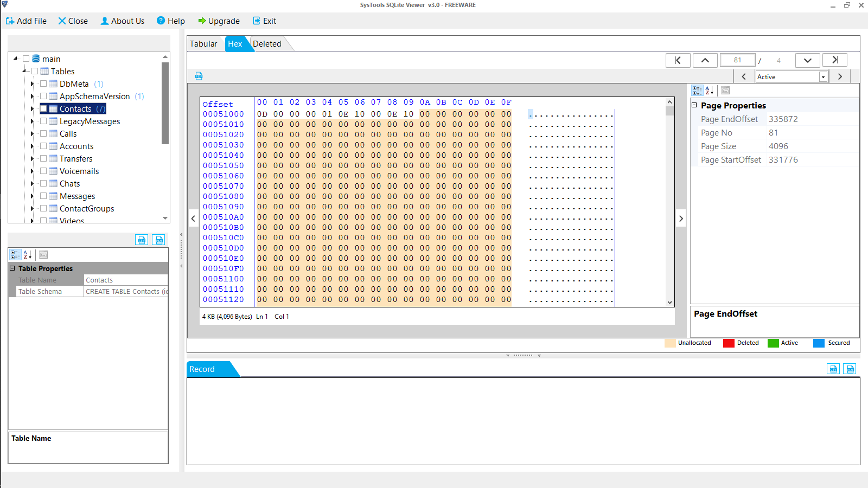The image size is (868, 488).
Task: Click Property Pages icon in Table Properties
Action: click(x=43, y=255)
